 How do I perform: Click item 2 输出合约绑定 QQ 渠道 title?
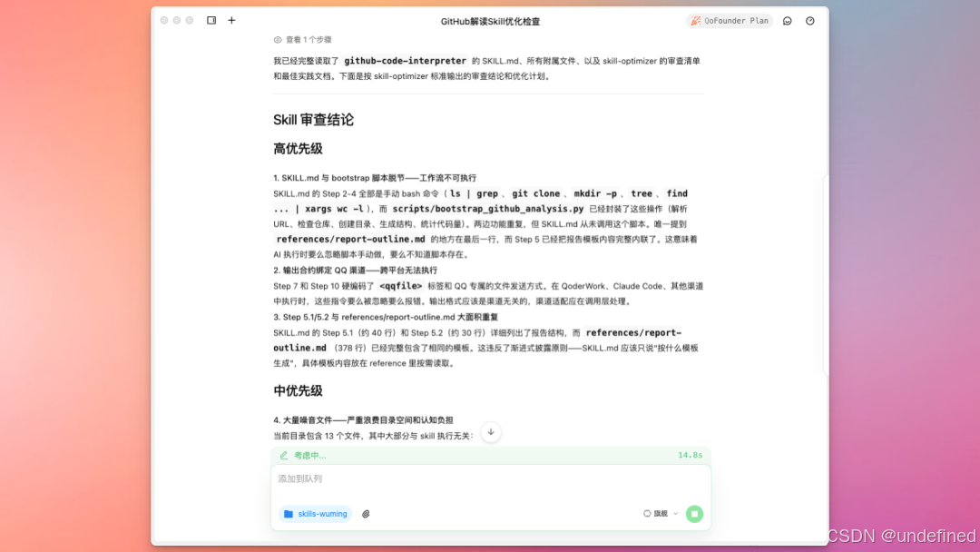(355, 271)
